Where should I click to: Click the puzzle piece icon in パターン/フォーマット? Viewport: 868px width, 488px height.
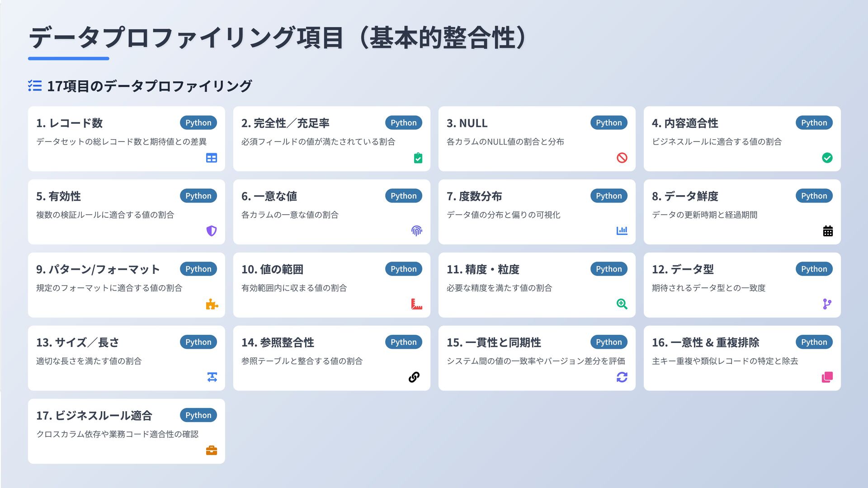(212, 304)
